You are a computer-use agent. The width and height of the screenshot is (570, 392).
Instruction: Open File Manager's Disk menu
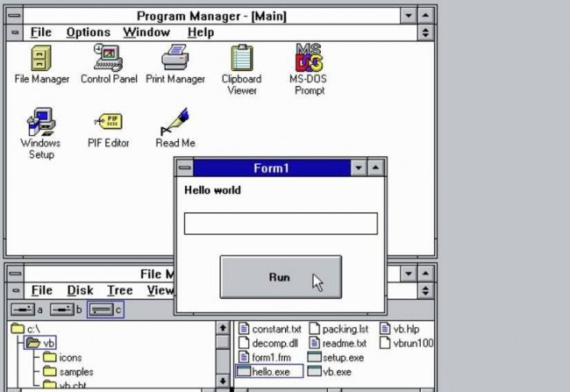tap(80, 290)
